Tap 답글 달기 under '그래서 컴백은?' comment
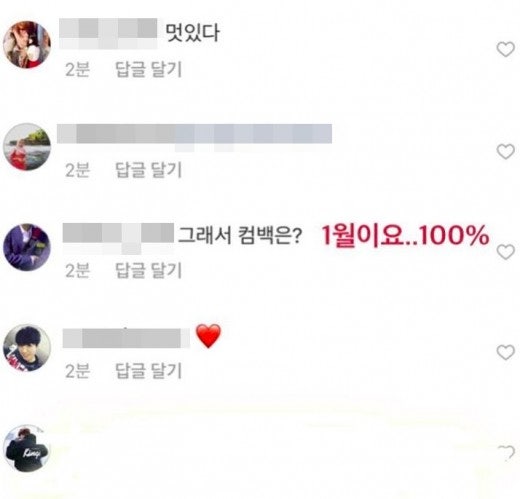520x499 pixels. coord(148,270)
